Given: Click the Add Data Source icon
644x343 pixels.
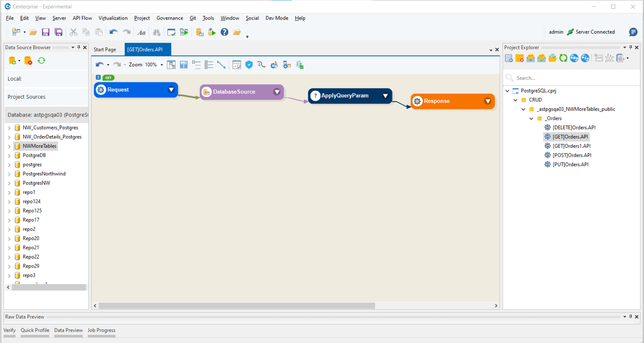Looking at the screenshot, I should (x=12, y=61).
